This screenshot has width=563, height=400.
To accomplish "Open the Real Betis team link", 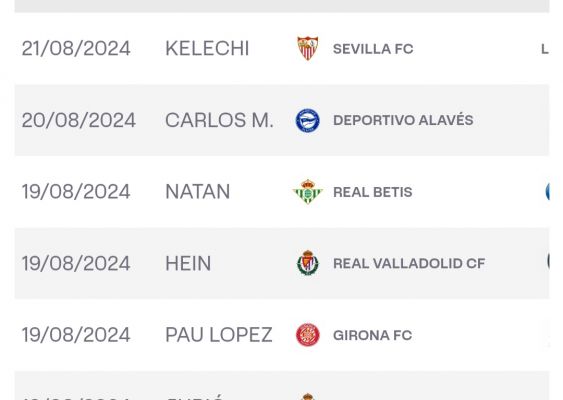I will click(373, 192).
